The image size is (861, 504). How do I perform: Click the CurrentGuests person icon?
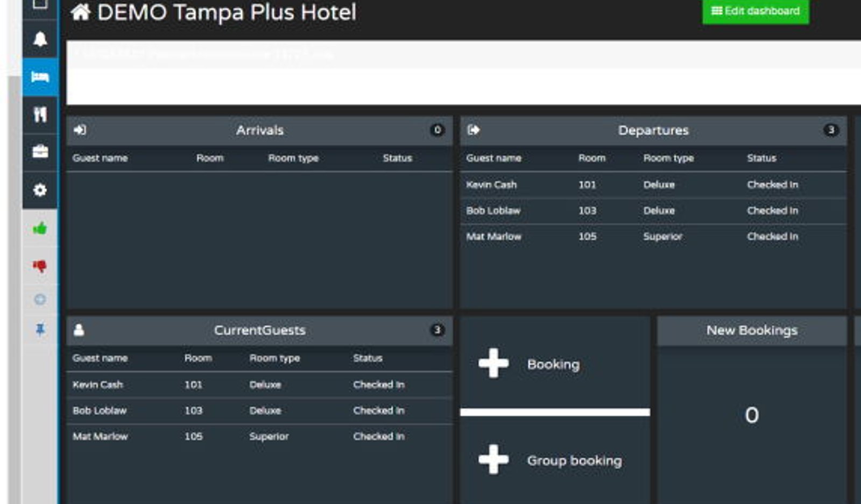tap(79, 330)
